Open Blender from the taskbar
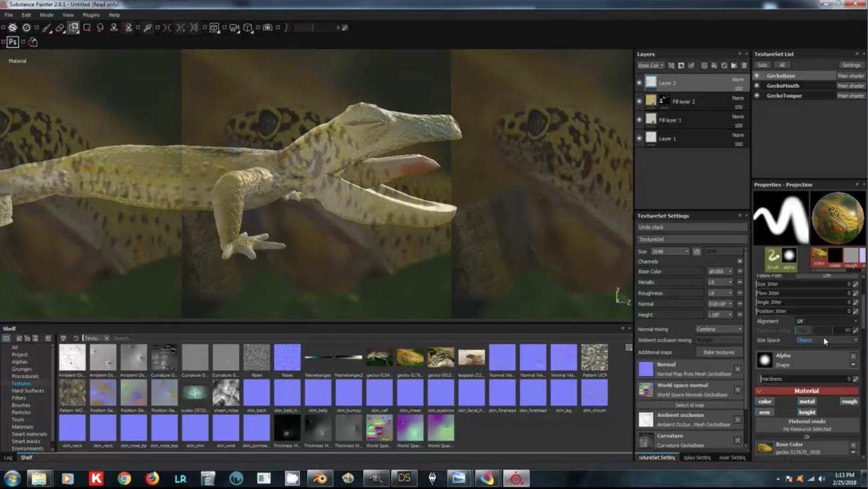The width and height of the screenshot is (868, 489). (x=320, y=478)
